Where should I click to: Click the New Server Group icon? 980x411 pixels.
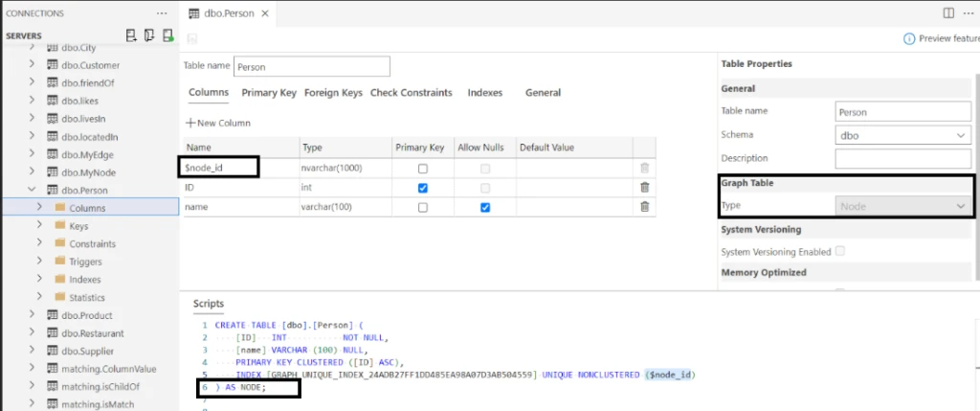pos(149,35)
